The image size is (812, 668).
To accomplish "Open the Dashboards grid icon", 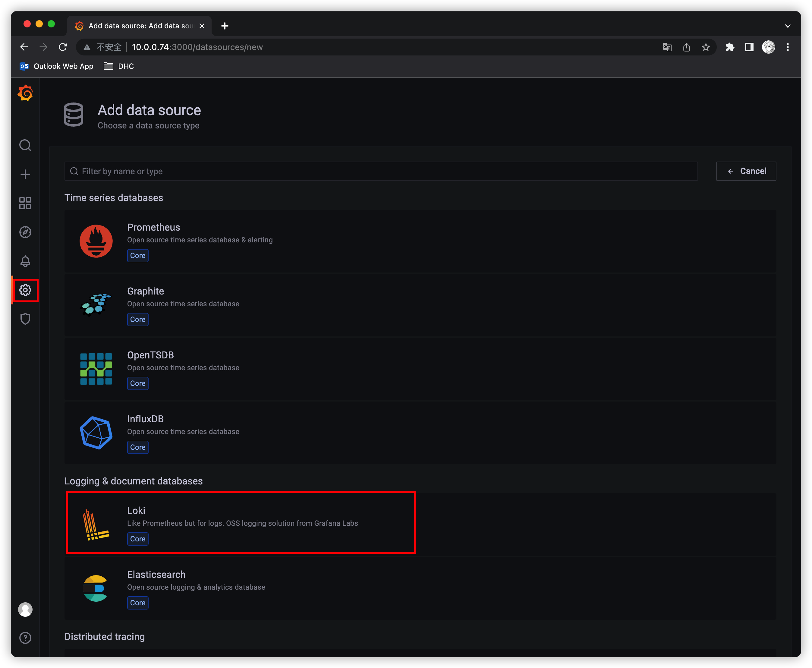I will (25, 203).
